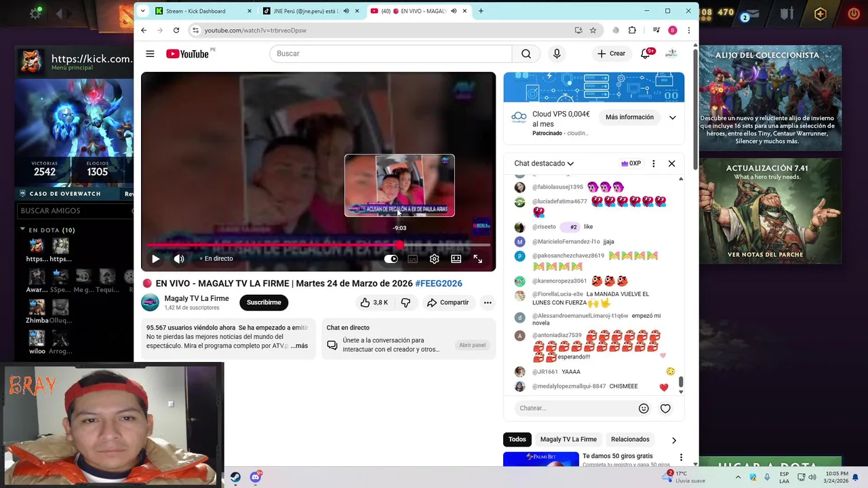Reload the YouTube page
Viewport: 868px width, 488px height.
coord(176,30)
